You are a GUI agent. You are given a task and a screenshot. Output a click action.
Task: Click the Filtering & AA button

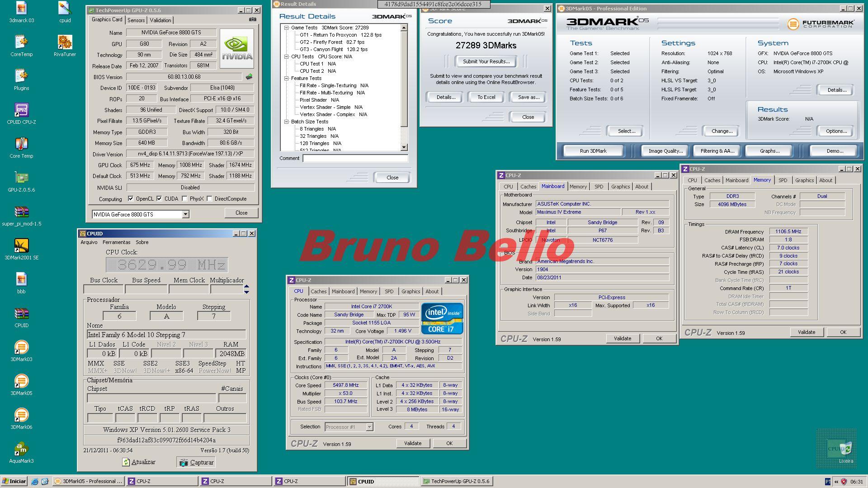pyautogui.click(x=717, y=151)
